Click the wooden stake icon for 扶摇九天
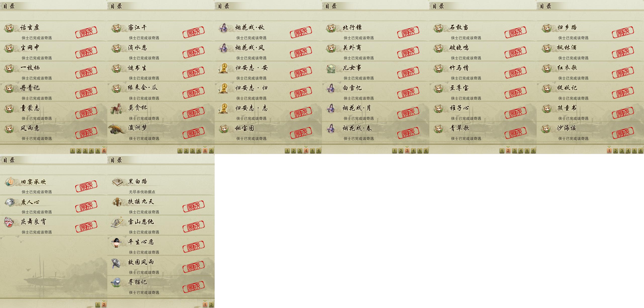Viewport: 644px width, 308px height. click(117, 202)
